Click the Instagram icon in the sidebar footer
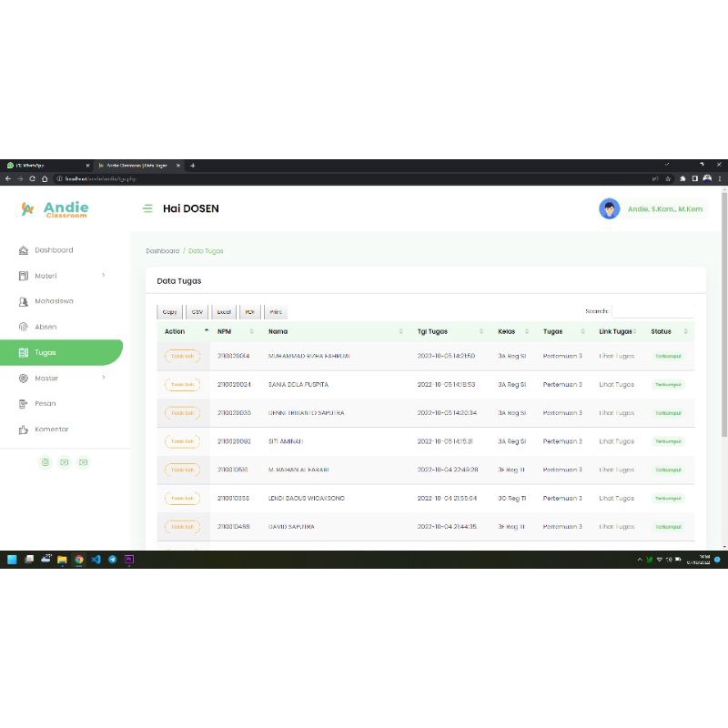Viewport: 728px width, 728px height. pos(45,462)
